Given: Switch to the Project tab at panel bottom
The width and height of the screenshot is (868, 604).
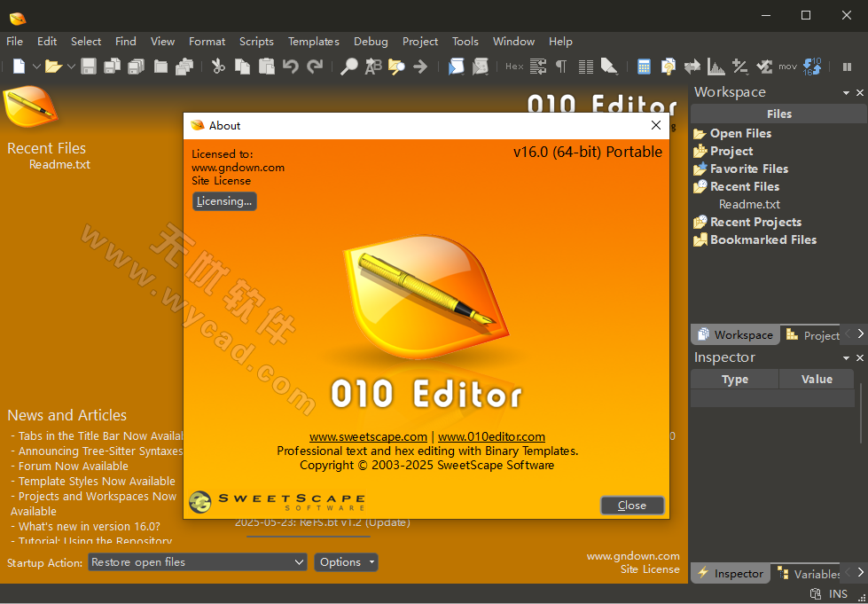Looking at the screenshot, I should click(x=818, y=334).
